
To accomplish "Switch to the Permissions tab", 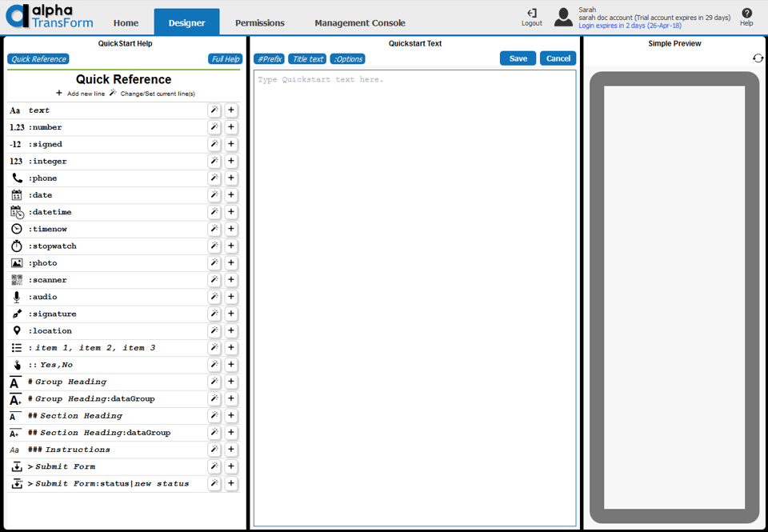I will click(259, 22).
